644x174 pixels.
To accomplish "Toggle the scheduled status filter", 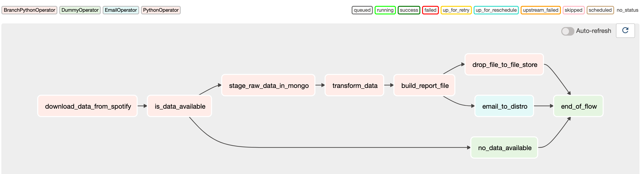I will [600, 10].
